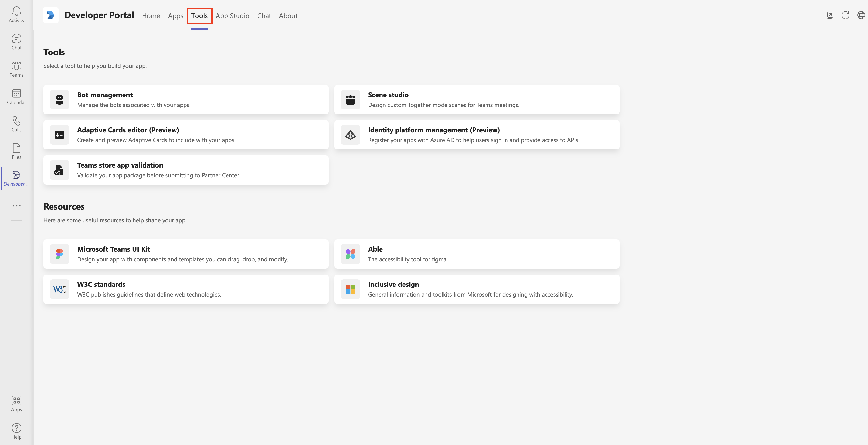Open the Adaptive Cards editor
The height and width of the screenshot is (445, 868).
128,130
